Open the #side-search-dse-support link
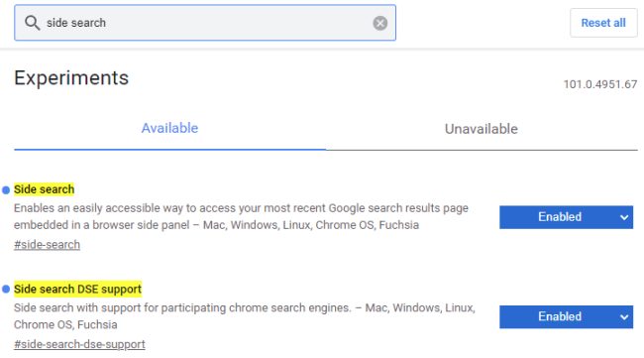Screen dimensions: 644x358 [79, 344]
